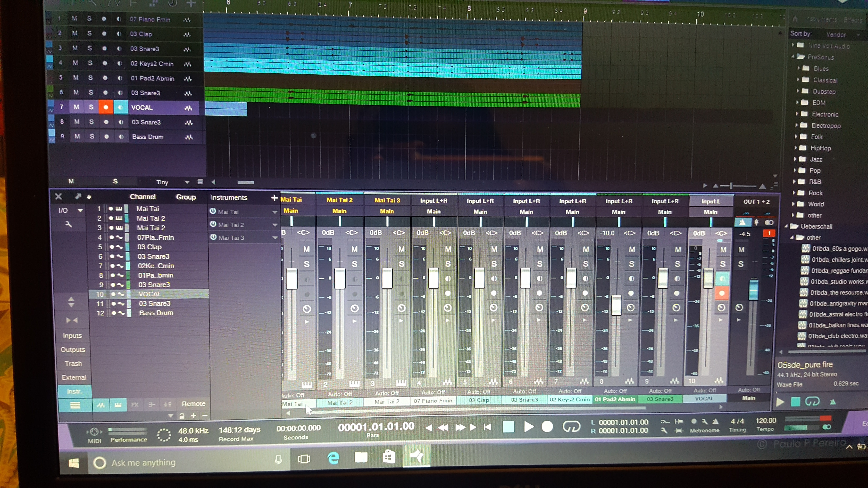Power toggle the Mai Tai instrument
This screenshot has height=488, width=868.
click(x=213, y=211)
